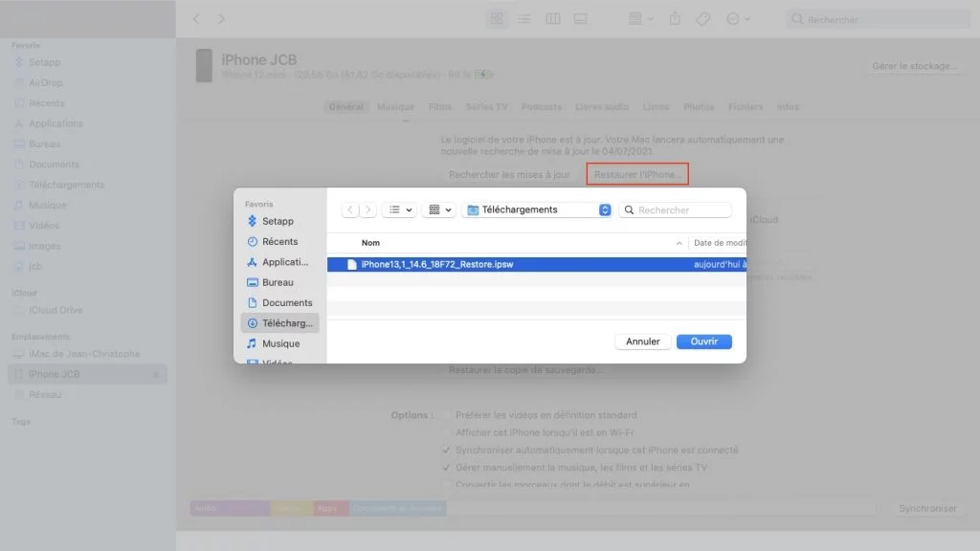The height and width of the screenshot is (551, 980).
Task: Click Rechercher les mises à jour button
Action: (x=509, y=174)
